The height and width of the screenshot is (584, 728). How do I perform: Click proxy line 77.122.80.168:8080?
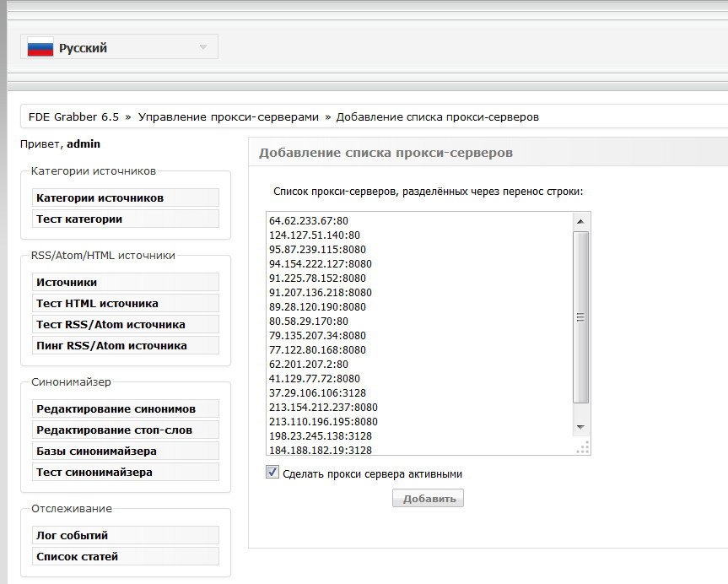click(317, 350)
